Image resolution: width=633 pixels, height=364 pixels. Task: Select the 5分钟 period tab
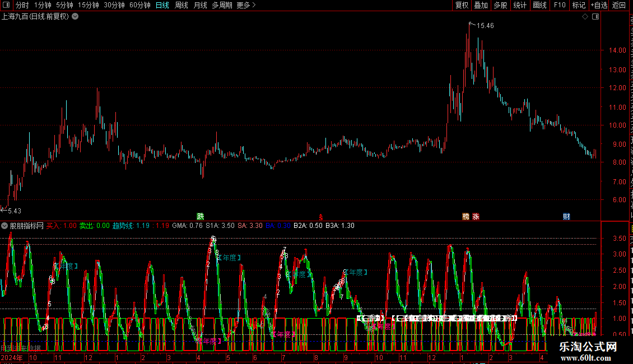(x=64, y=5)
